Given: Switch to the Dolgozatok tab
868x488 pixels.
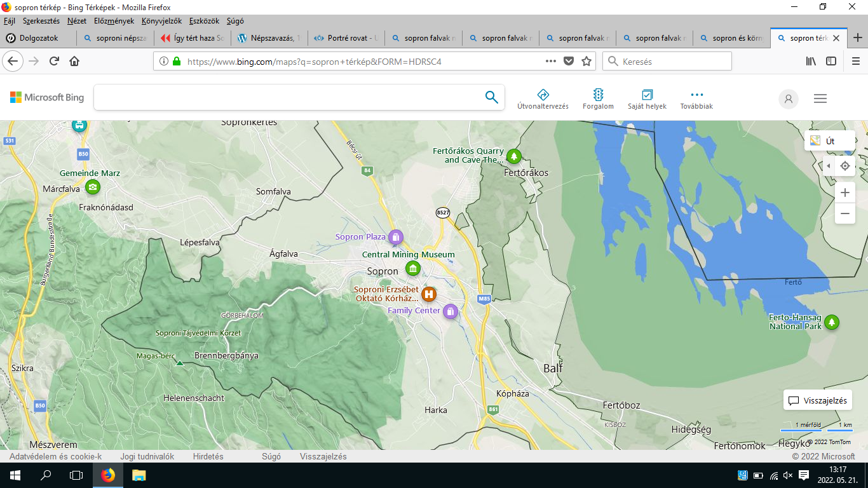Looking at the screenshot, I should [x=38, y=38].
